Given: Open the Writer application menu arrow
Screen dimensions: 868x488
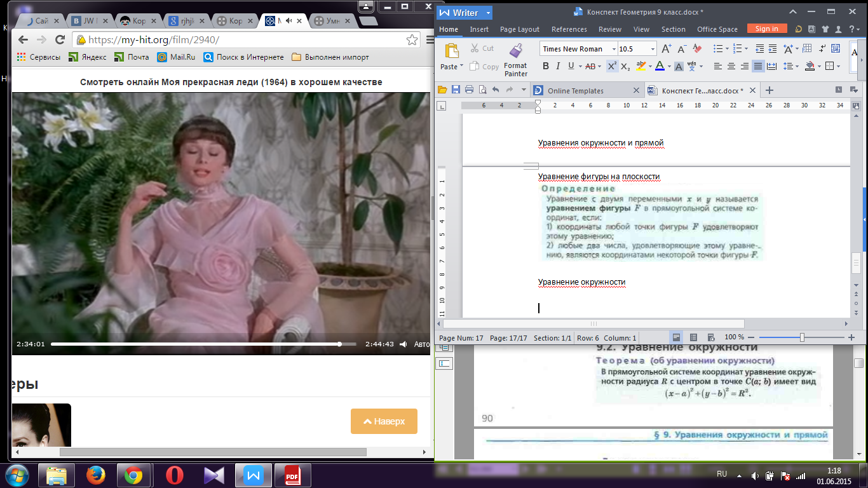Looking at the screenshot, I should click(488, 13).
